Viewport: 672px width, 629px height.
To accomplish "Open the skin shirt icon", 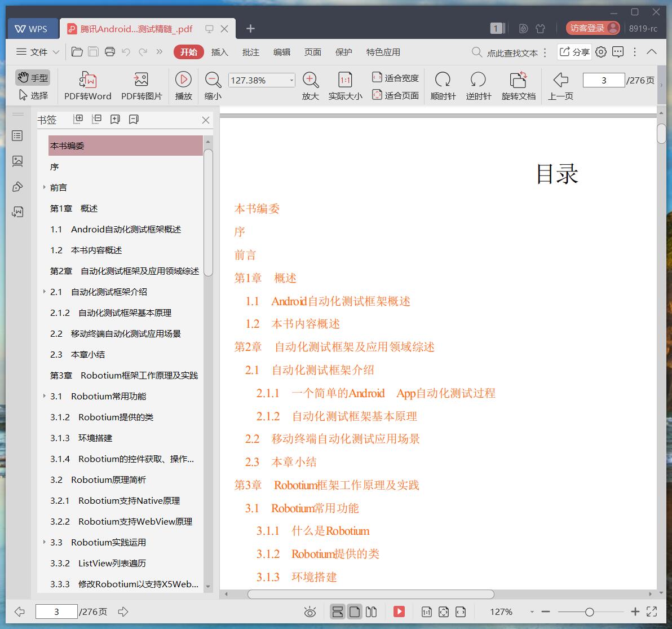I will tap(541, 28).
